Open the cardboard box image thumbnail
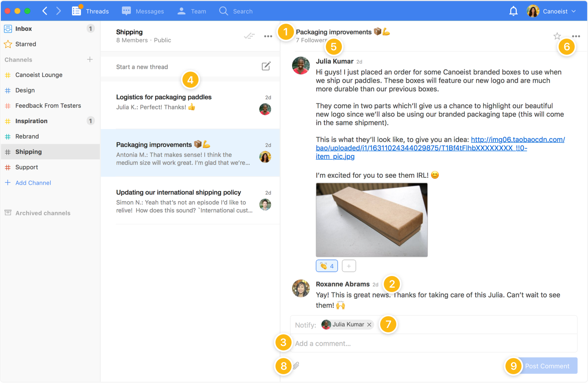 tap(371, 220)
